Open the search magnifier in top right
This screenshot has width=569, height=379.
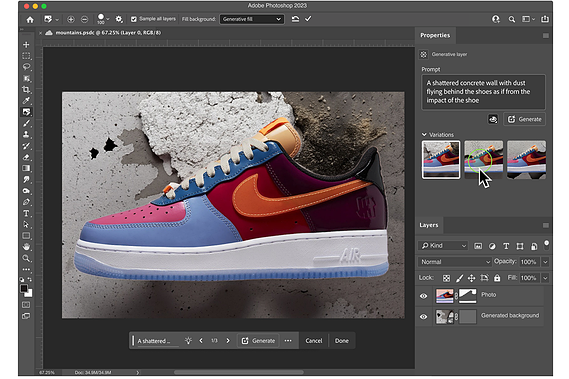click(x=512, y=19)
